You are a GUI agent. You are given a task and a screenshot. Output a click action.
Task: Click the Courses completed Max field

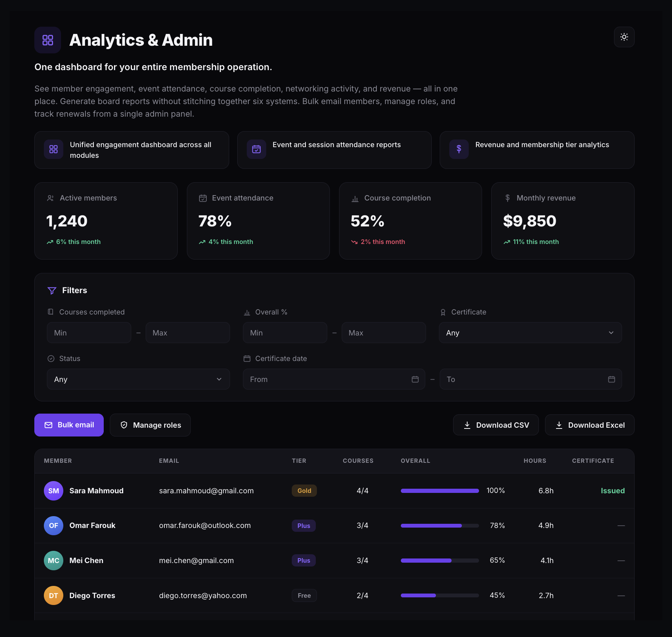(188, 333)
